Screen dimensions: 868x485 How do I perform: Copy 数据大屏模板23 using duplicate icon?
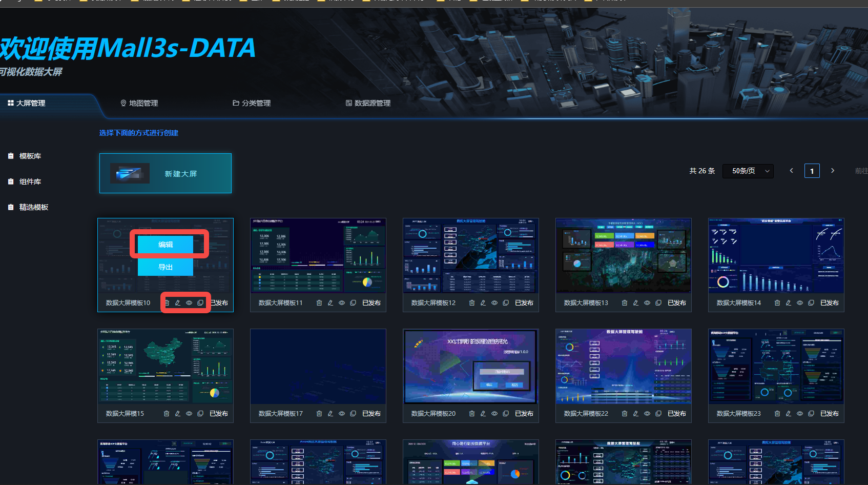point(811,414)
